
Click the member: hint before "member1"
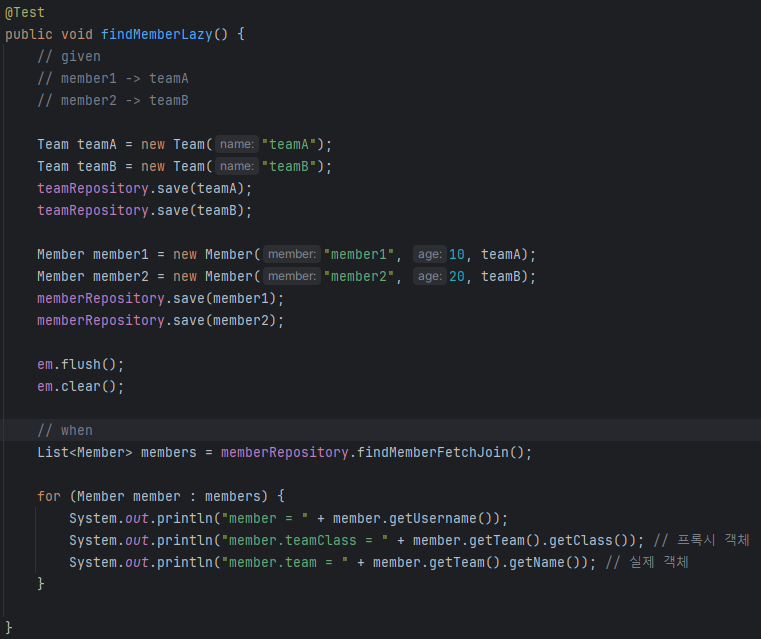pos(292,254)
